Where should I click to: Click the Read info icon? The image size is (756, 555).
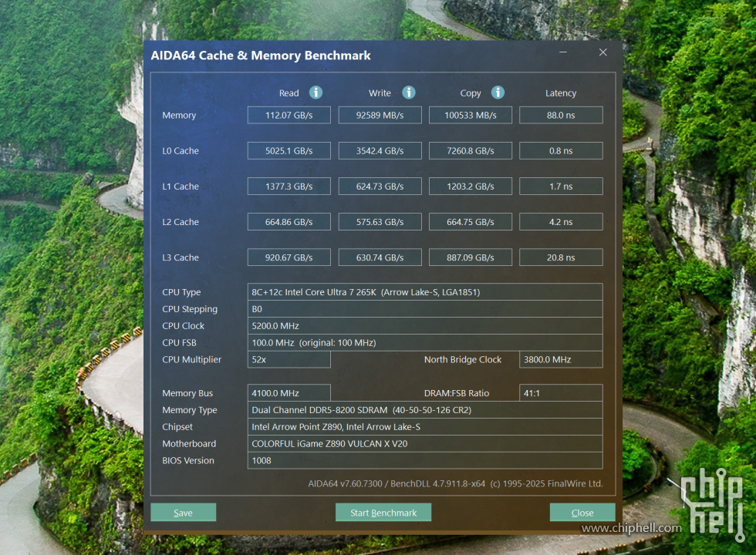pos(316,92)
